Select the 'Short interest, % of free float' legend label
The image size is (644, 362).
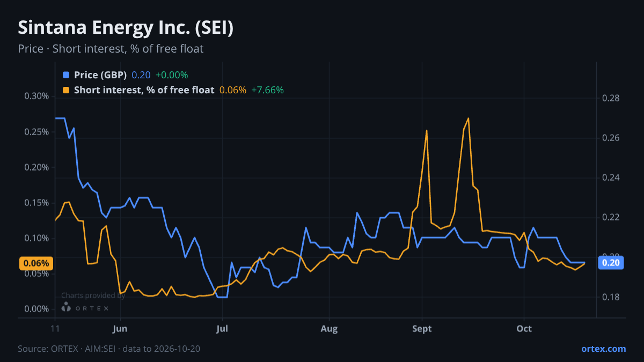click(x=144, y=90)
